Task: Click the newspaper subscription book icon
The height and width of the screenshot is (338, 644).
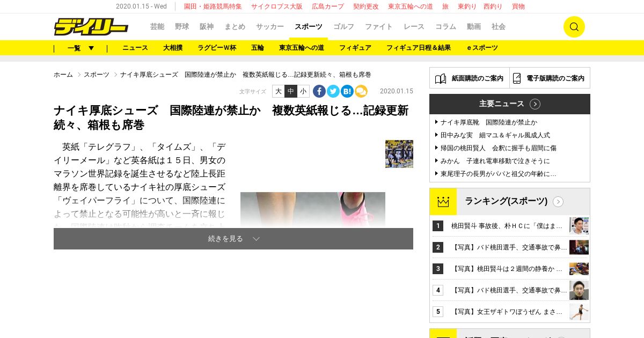Action: [441, 78]
